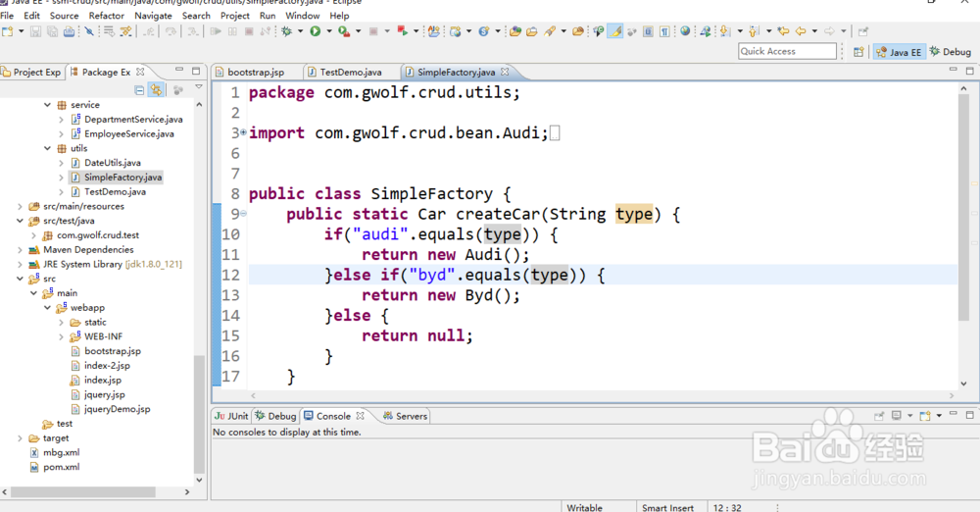Maximize the editor area
The width and height of the screenshot is (980, 512).
[x=969, y=70]
